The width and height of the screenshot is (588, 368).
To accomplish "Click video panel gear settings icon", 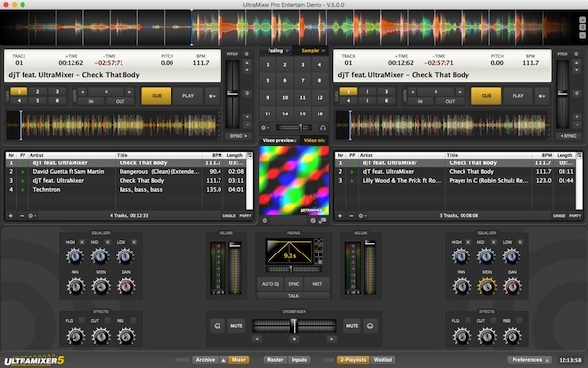I will coord(265,221).
